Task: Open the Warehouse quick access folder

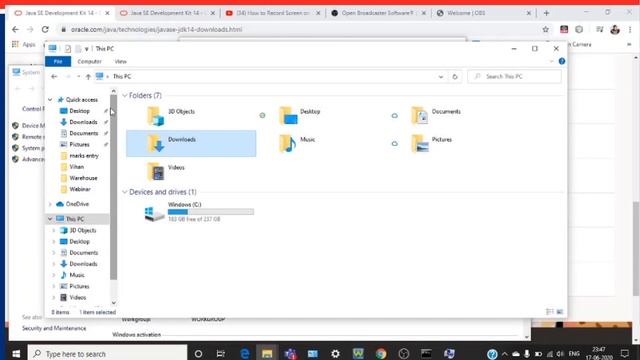Action: pyautogui.click(x=83, y=178)
